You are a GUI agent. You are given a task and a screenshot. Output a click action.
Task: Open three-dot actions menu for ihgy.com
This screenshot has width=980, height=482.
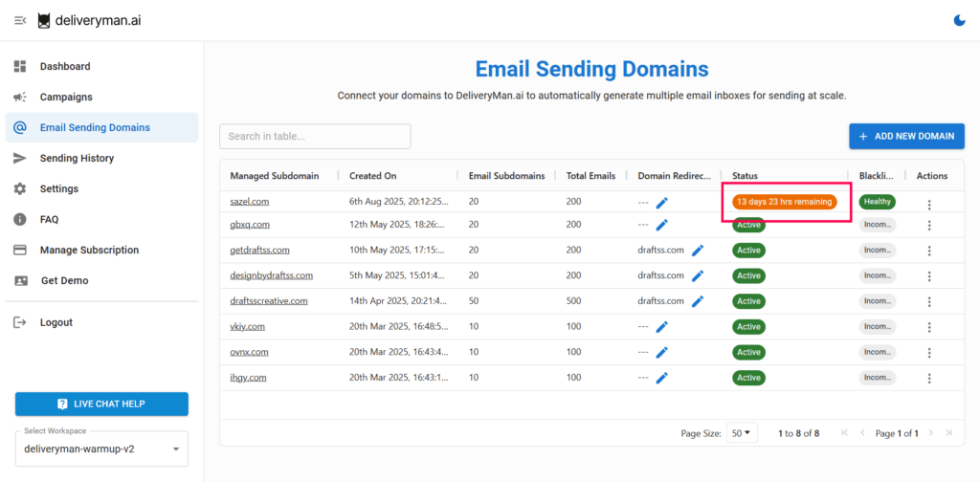tap(928, 378)
